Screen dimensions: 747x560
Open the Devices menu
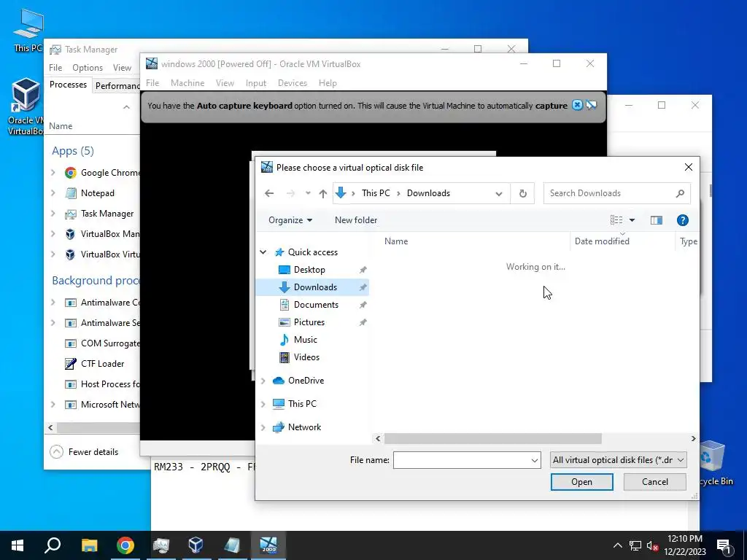[x=292, y=83]
